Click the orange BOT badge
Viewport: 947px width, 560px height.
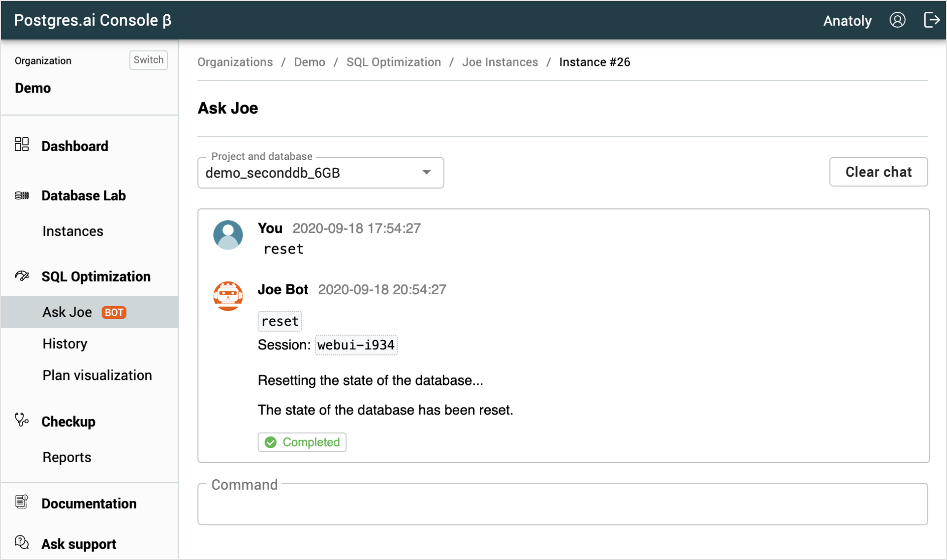(114, 312)
